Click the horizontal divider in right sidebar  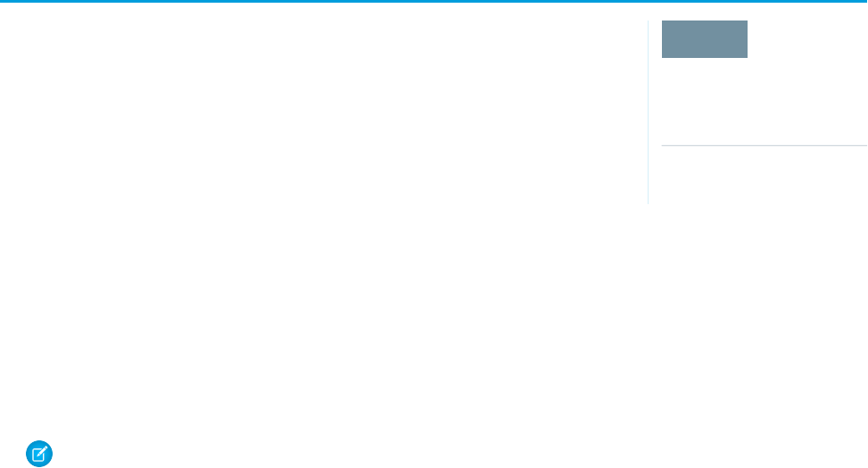(x=764, y=145)
